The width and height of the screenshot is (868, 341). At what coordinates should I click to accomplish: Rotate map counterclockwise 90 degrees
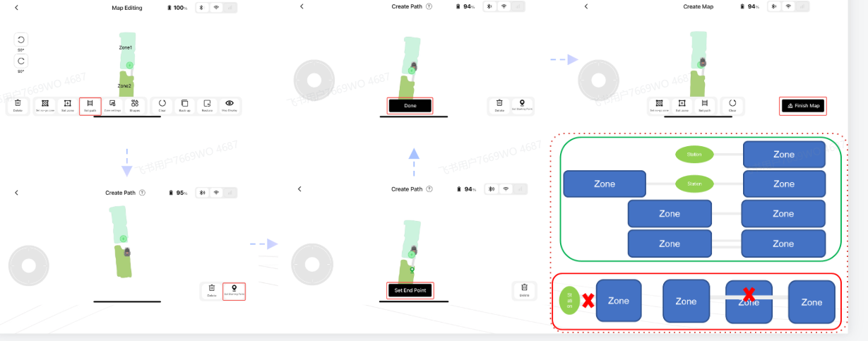[21, 40]
